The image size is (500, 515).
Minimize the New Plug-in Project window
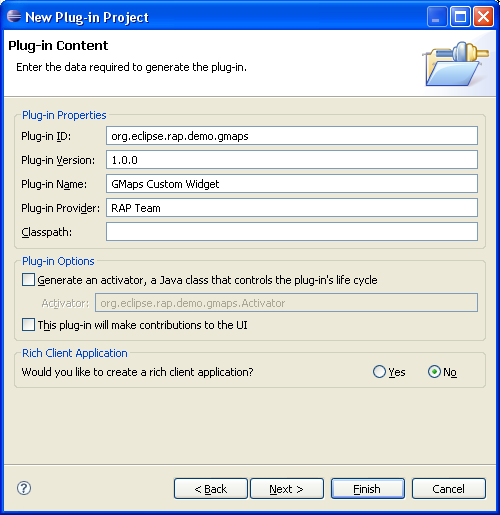[437, 16]
